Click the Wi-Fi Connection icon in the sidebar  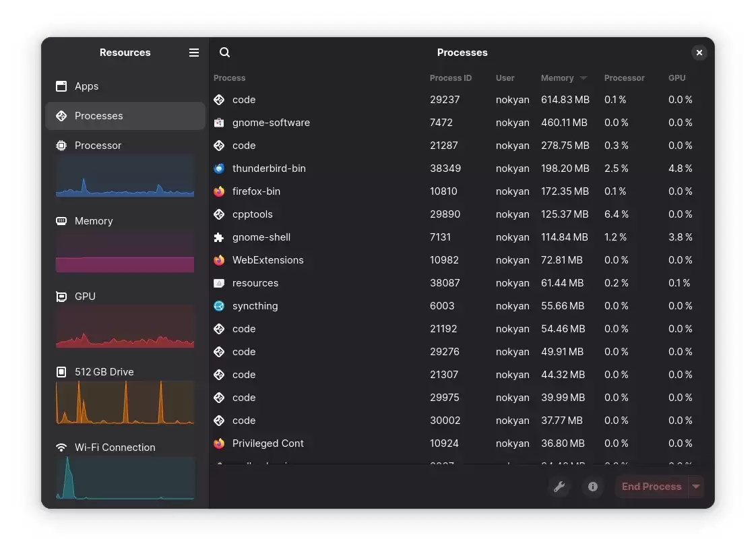coord(61,447)
